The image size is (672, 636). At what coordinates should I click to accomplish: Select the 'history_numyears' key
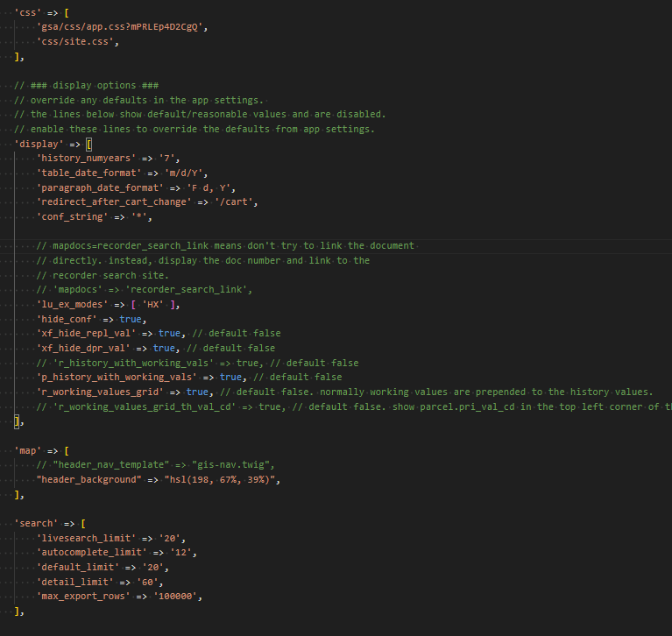pyautogui.click(x=86, y=159)
